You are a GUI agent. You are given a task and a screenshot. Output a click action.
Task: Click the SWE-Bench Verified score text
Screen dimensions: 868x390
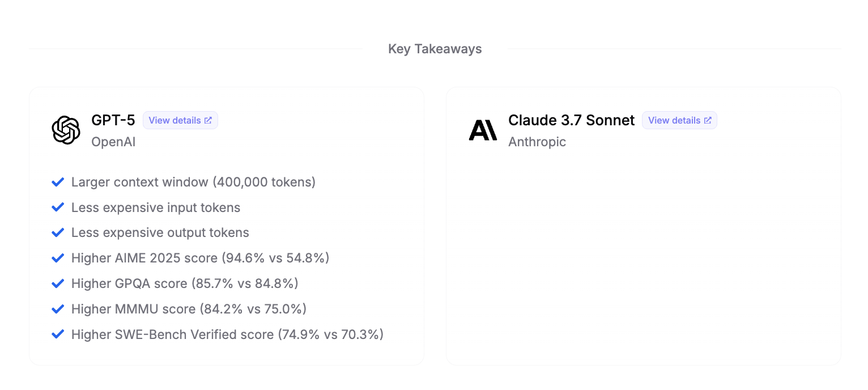click(x=227, y=334)
